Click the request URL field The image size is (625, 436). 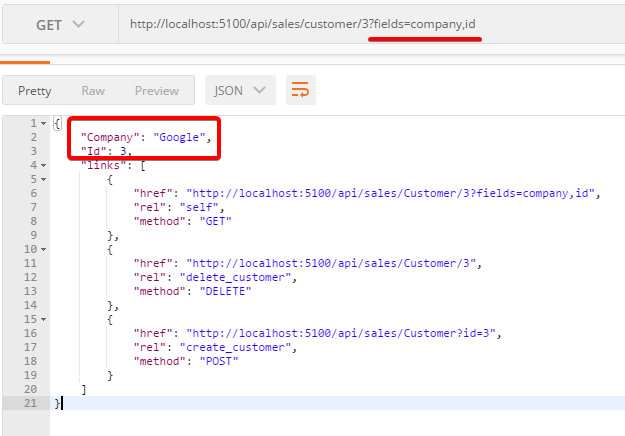[x=371, y=24]
